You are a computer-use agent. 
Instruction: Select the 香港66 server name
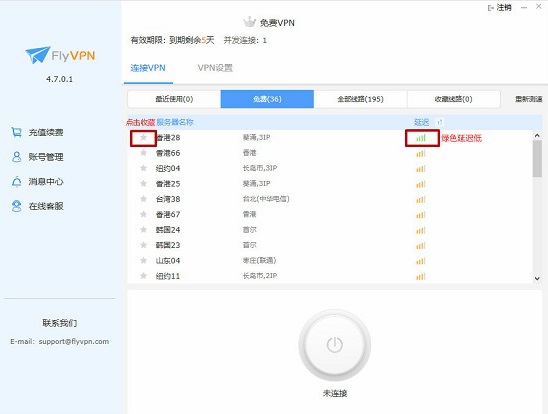point(168,153)
